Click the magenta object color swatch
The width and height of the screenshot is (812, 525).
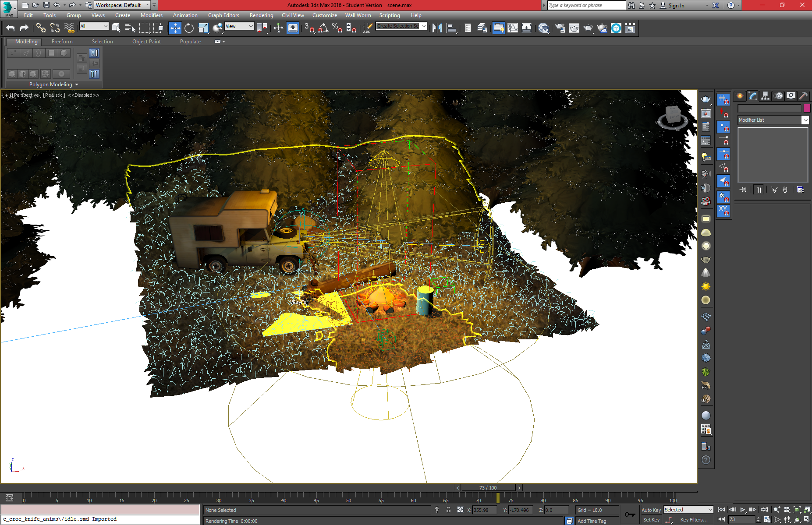click(x=807, y=108)
